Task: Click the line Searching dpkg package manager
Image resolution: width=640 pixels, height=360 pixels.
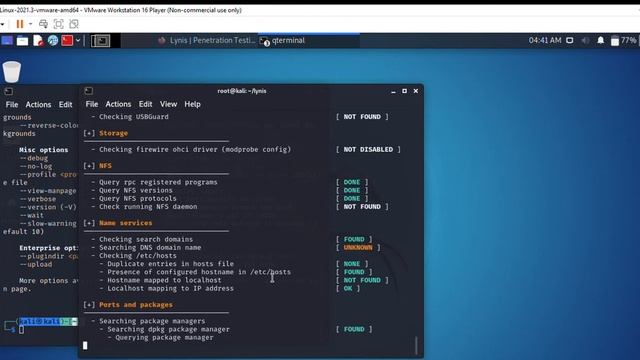Action: pos(169,329)
